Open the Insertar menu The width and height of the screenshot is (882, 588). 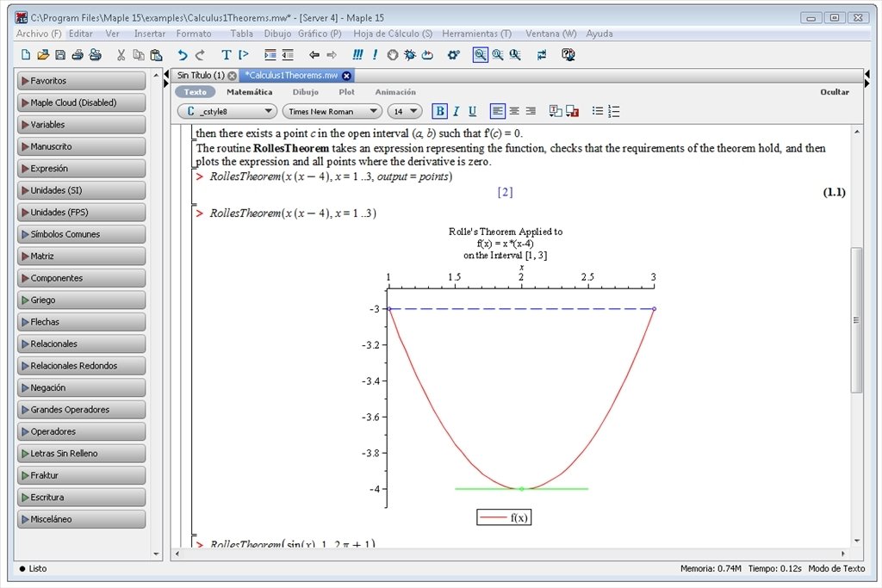(x=150, y=34)
